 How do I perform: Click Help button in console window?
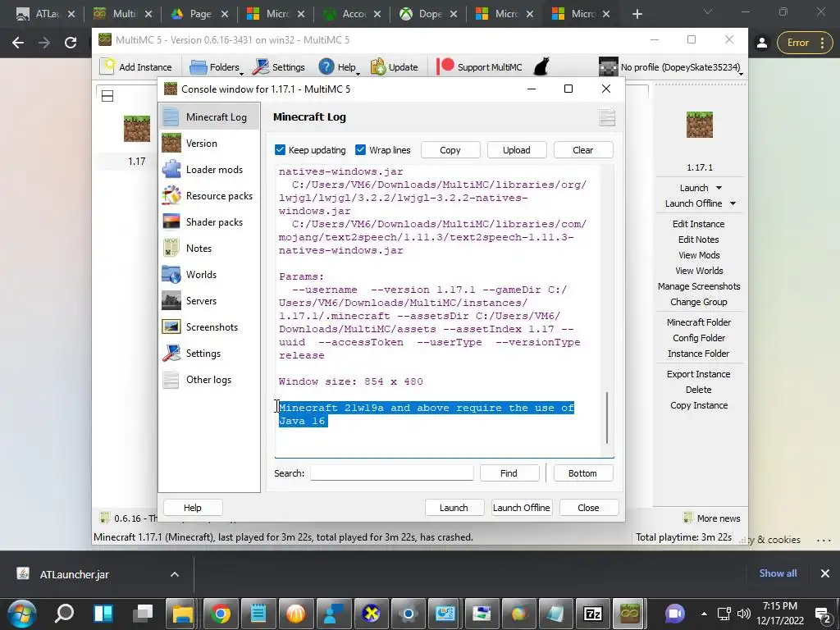[192, 507]
